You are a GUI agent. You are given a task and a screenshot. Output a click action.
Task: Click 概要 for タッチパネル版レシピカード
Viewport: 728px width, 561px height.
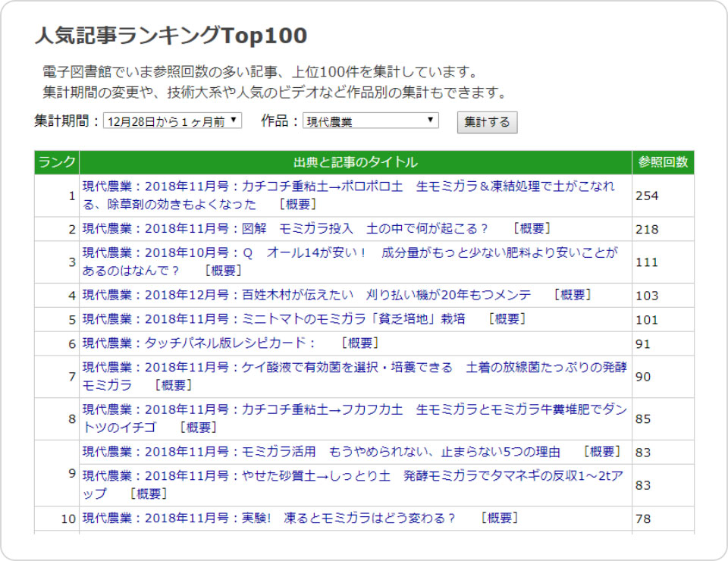point(359,343)
